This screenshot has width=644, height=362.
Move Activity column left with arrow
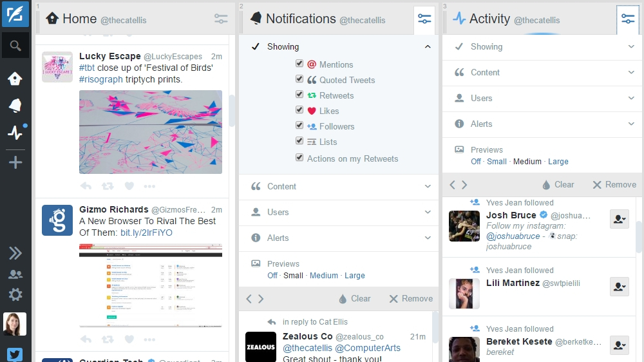(452, 185)
